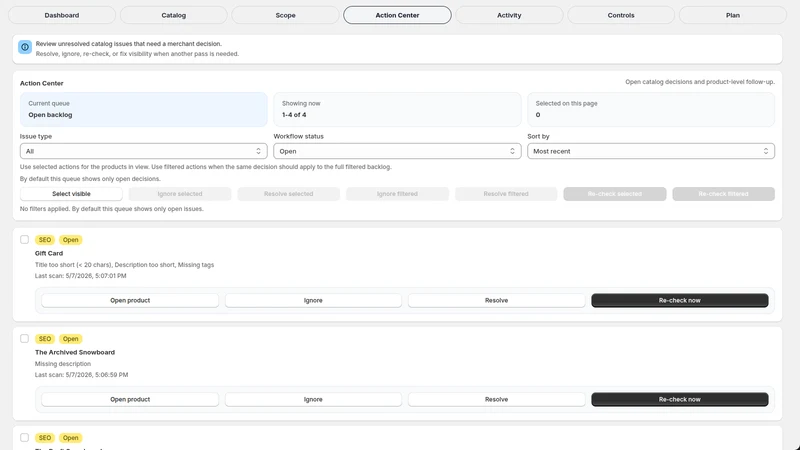Click the Select visible button
The height and width of the screenshot is (450, 800).
click(71, 194)
